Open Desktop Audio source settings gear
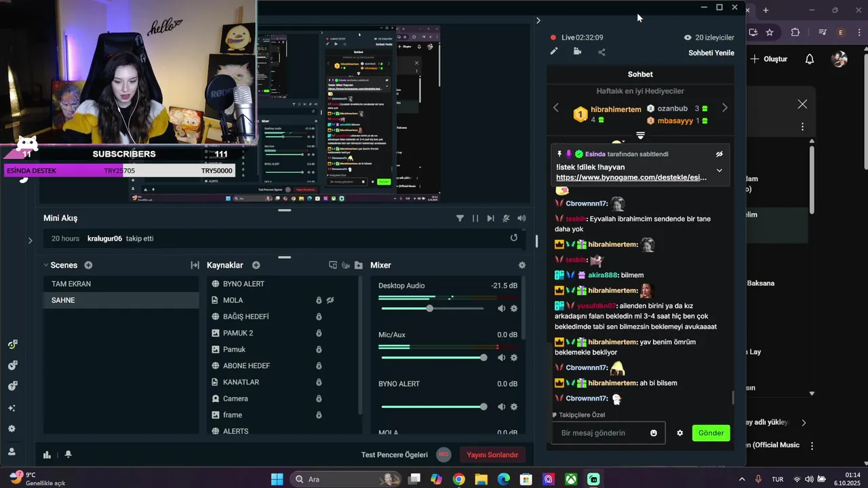Screen dimensions: 868x488 pyautogui.click(x=514, y=308)
